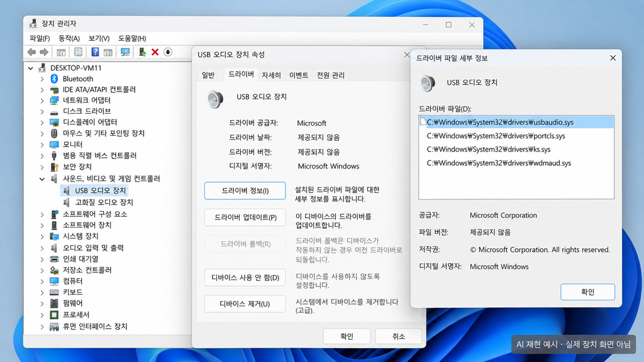Screen dimensions: 644x362
Task: Click the speaker icon in 드라이버 파일 세부 정보
Action: (x=428, y=84)
